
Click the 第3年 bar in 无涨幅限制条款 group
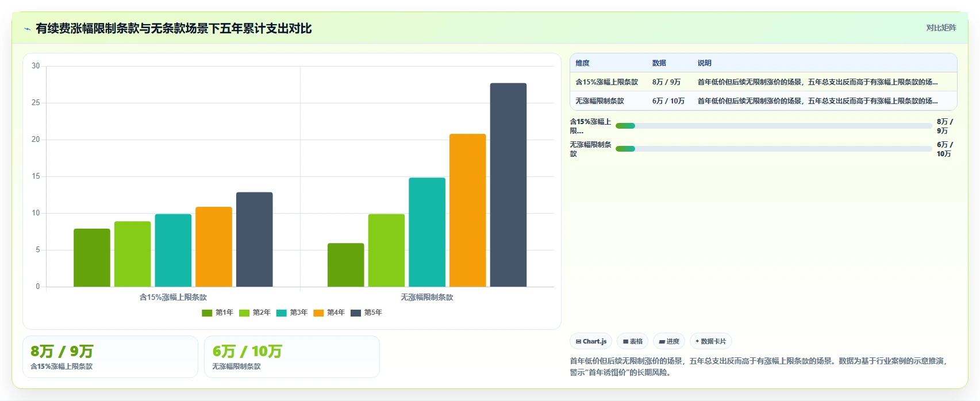pyautogui.click(x=427, y=232)
